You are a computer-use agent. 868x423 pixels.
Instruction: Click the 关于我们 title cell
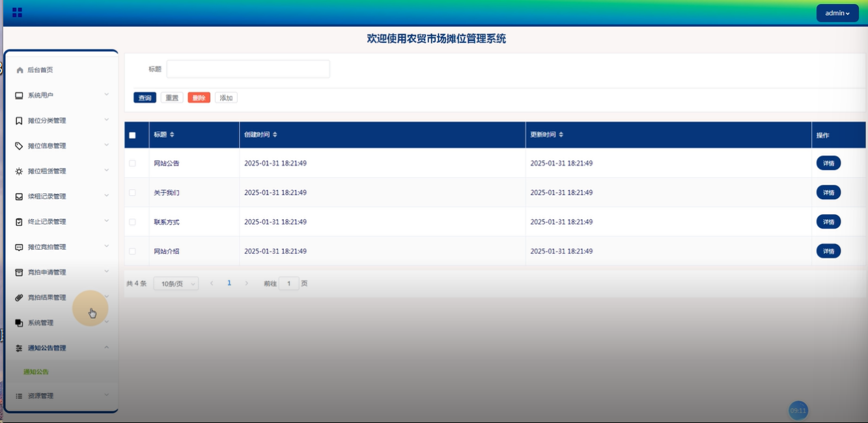coord(167,193)
